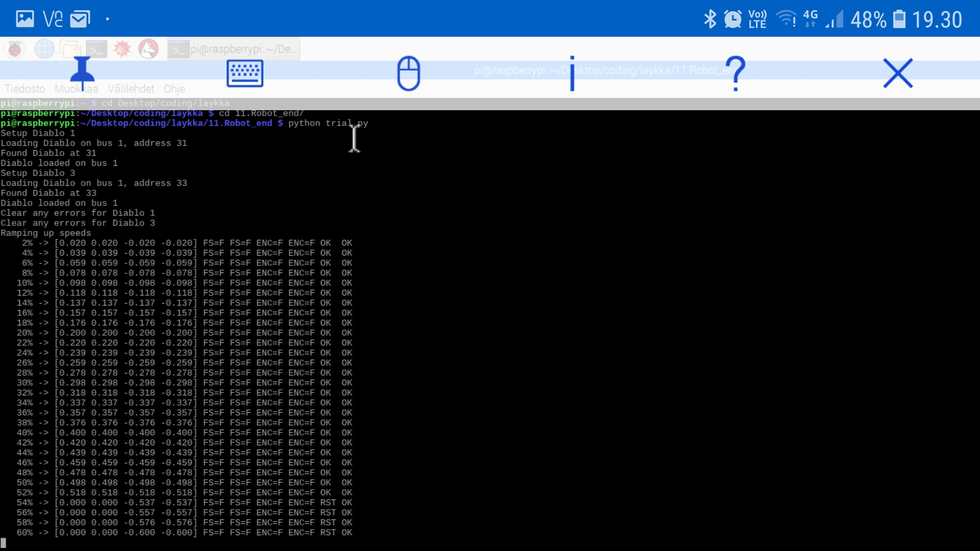
Task: Open the on-screen keyboard
Action: click(x=245, y=73)
